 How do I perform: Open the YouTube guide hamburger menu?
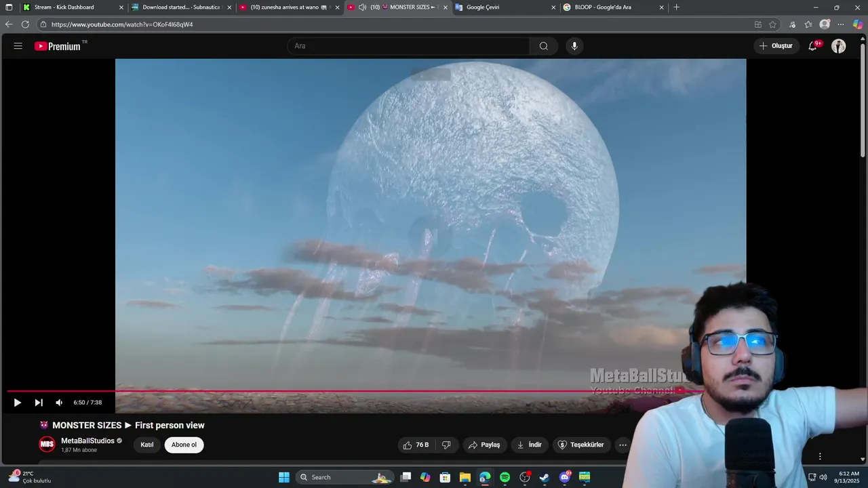pos(18,46)
